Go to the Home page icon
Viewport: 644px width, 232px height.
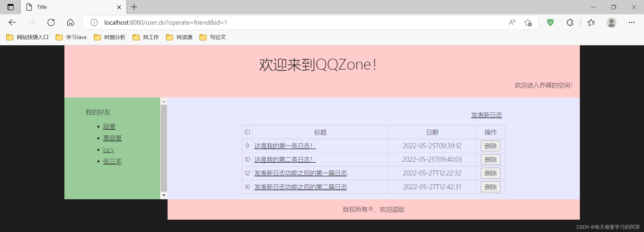(x=70, y=22)
